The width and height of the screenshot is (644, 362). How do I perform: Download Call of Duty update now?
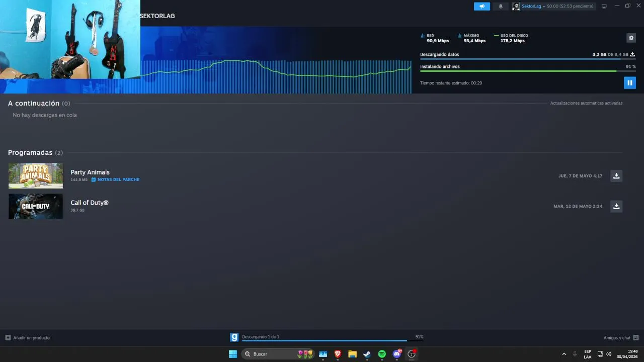(616, 206)
